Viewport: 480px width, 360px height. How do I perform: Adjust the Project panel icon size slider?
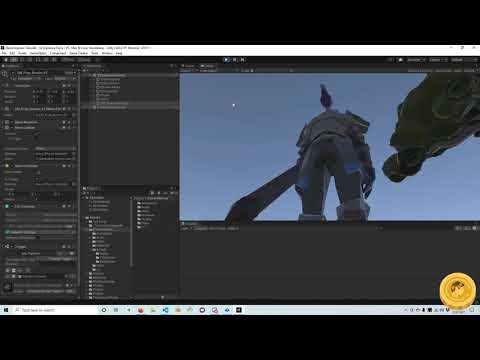tap(163, 297)
